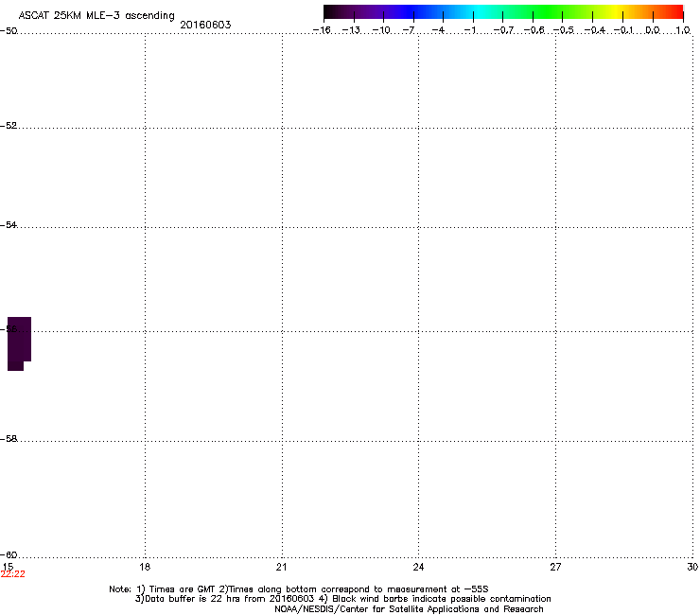This screenshot has height=615, width=700.
Task: Click the longitude label 27
Action: 555,567
